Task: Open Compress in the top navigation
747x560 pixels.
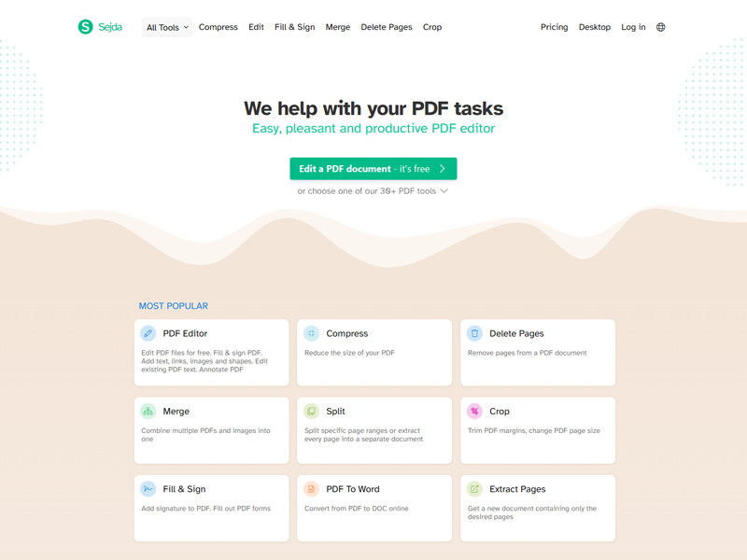Action: pyautogui.click(x=218, y=27)
